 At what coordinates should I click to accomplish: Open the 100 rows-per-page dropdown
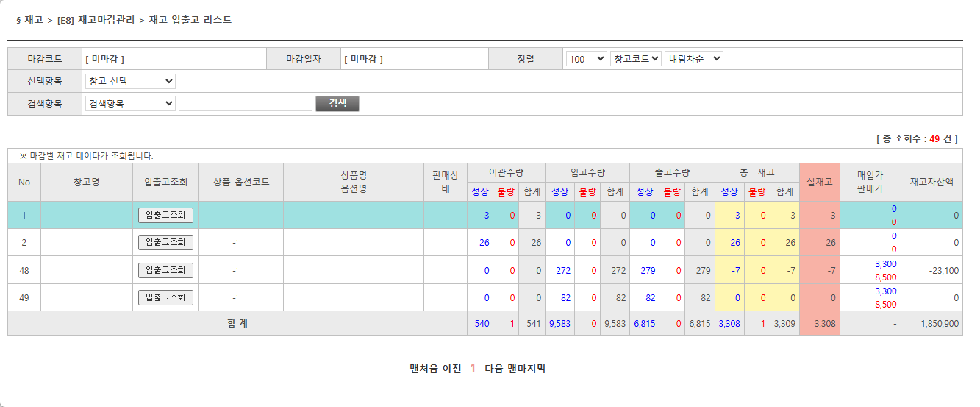586,59
